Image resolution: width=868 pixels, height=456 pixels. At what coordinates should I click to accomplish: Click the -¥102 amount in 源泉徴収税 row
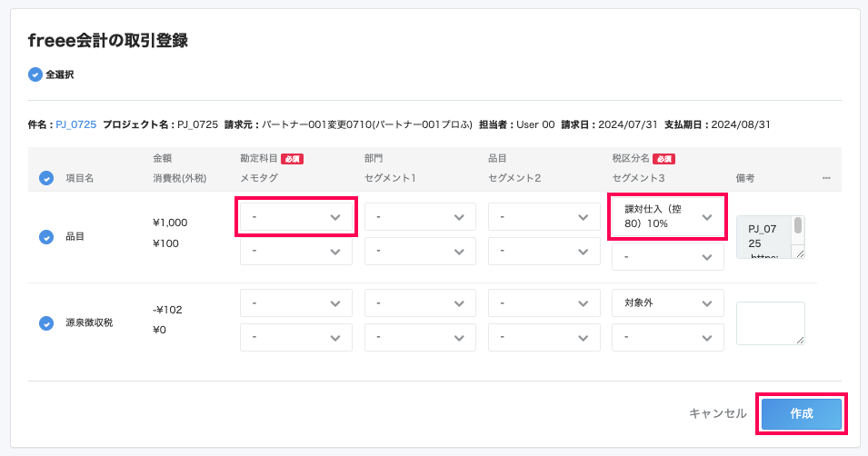click(167, 310)
